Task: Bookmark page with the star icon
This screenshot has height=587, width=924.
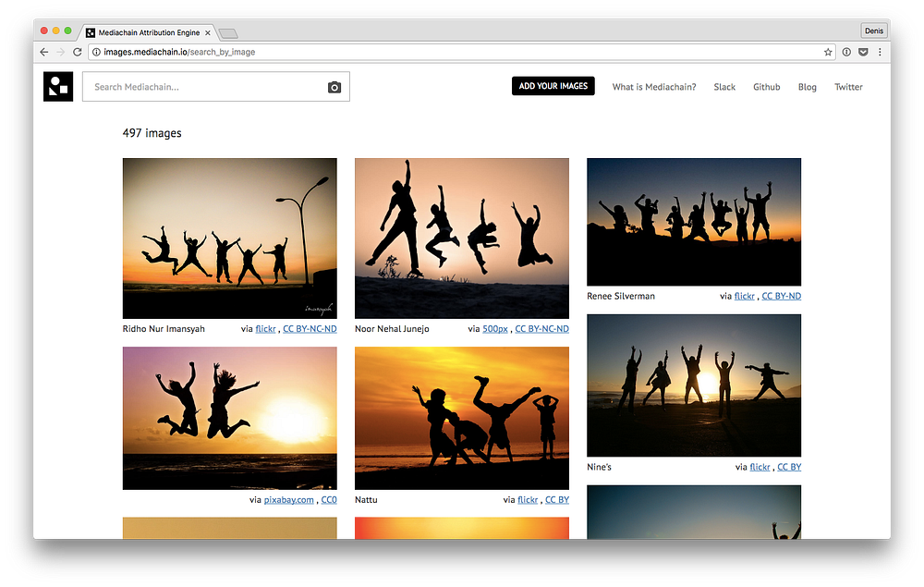Action: point(828,52)
